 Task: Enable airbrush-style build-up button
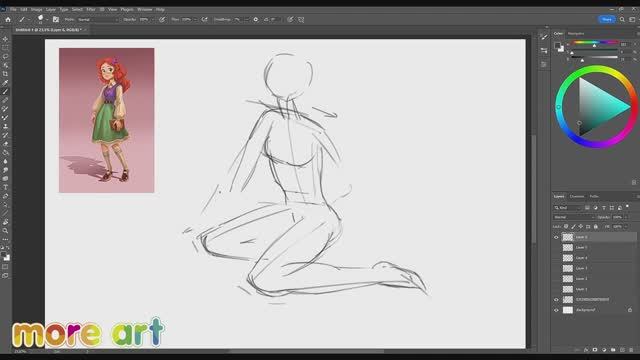tap(204, 19)
